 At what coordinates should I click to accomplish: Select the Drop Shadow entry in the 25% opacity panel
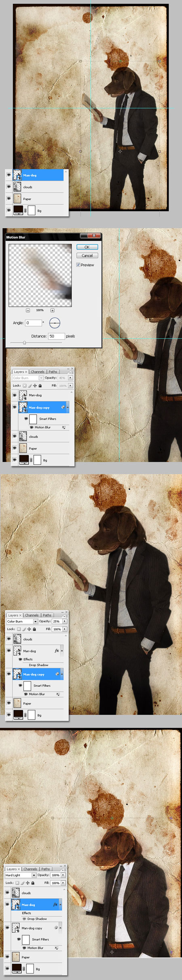pos(38,665)
